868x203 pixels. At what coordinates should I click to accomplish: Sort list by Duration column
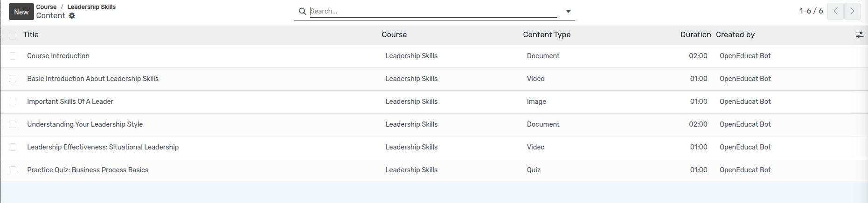695,35
